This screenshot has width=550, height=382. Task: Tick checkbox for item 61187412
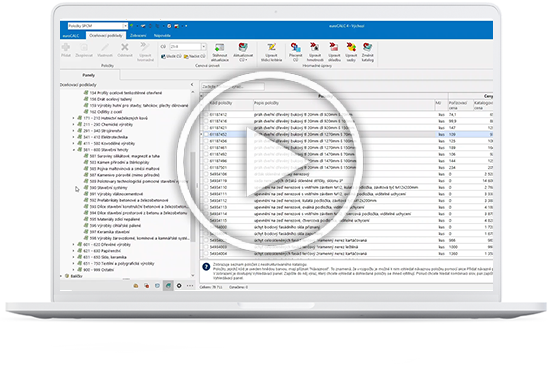coord(206,114)
